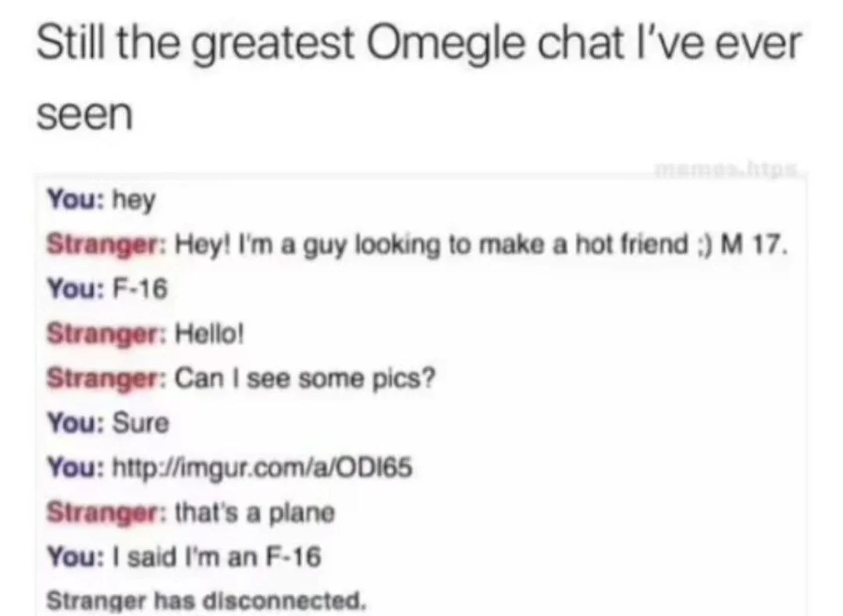Click the 'You: F-16' reply
843x616 pixels.
point(108,289)
